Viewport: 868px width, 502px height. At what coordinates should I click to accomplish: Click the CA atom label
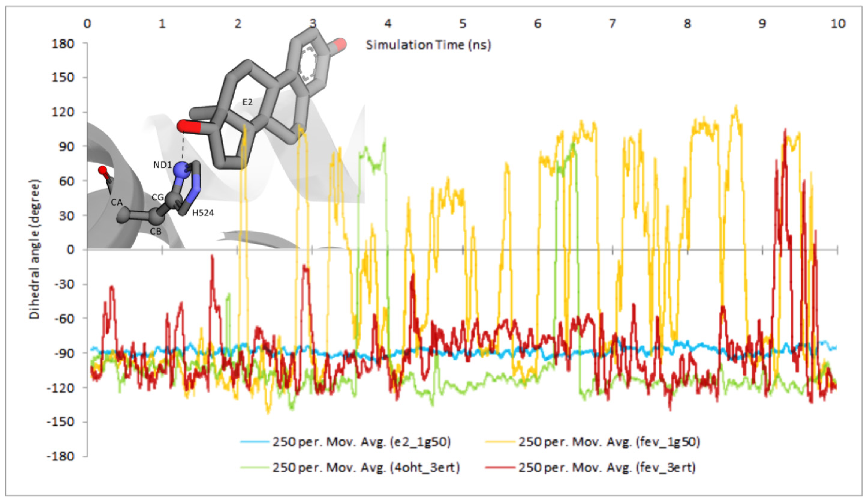point(117,202)
